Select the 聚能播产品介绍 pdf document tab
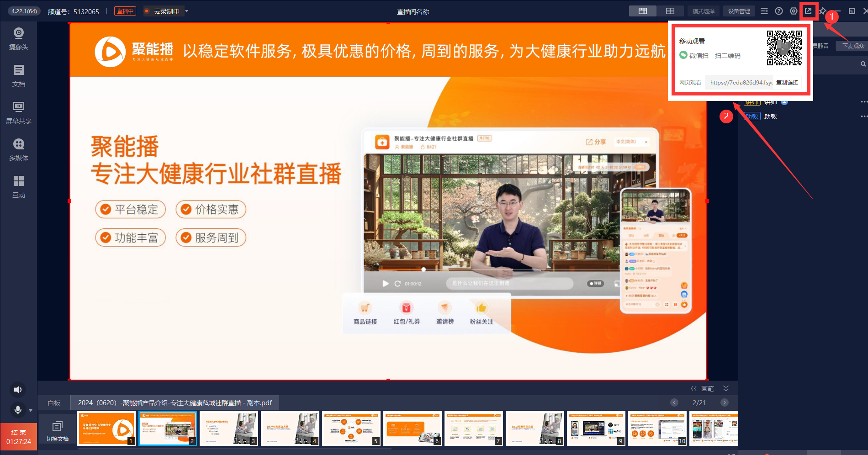Screen dimensions: 868x455 click(175, 402)
